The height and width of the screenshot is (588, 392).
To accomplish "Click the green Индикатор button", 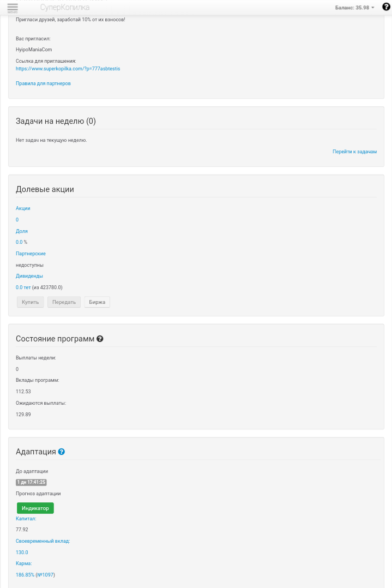I will click(35, 508).
